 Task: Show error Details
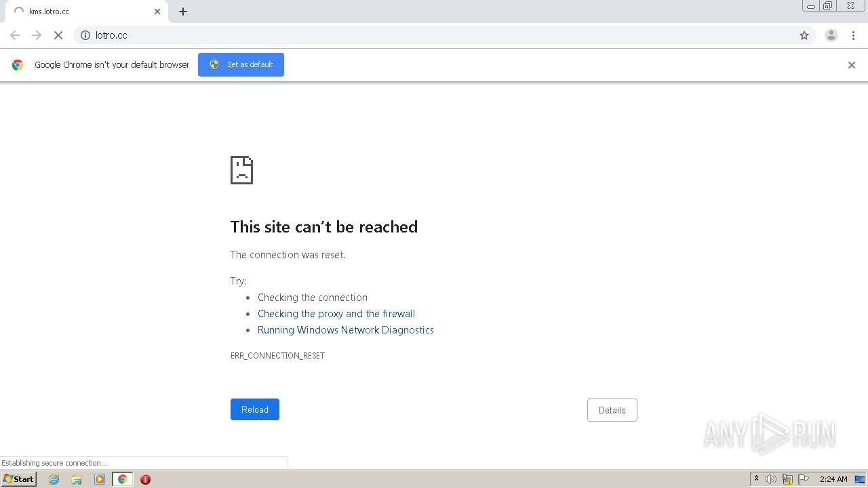(x=612, y=410)
